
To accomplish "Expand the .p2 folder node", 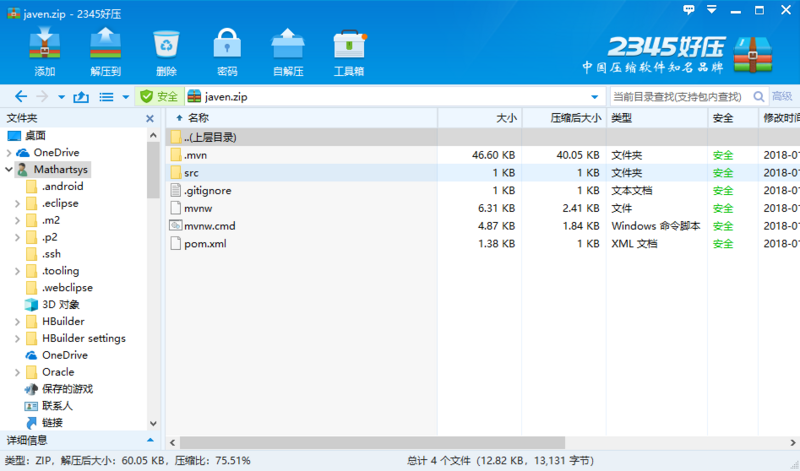I will coord(17,237).
